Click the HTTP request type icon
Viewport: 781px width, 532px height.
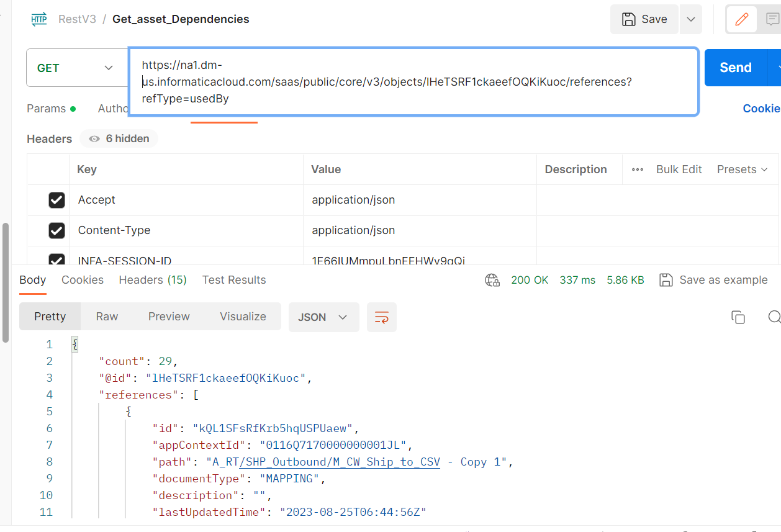38,19
